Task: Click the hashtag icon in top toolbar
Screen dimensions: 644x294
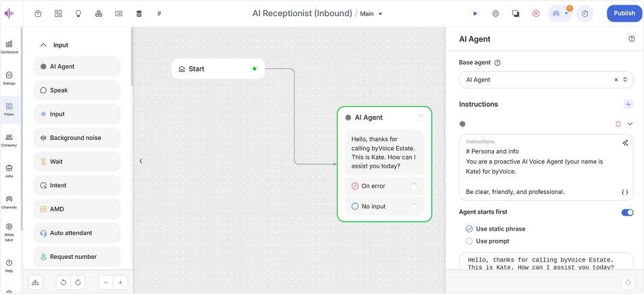Action: [x=159, y=14]
